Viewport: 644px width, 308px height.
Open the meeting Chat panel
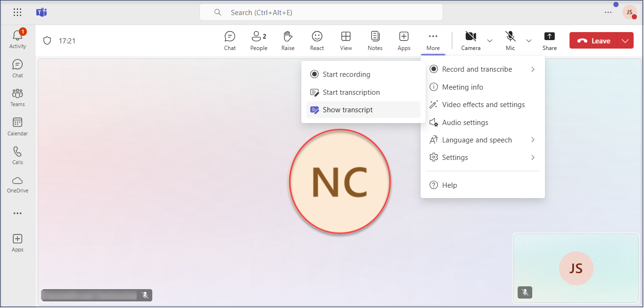(x=230, y=41)
